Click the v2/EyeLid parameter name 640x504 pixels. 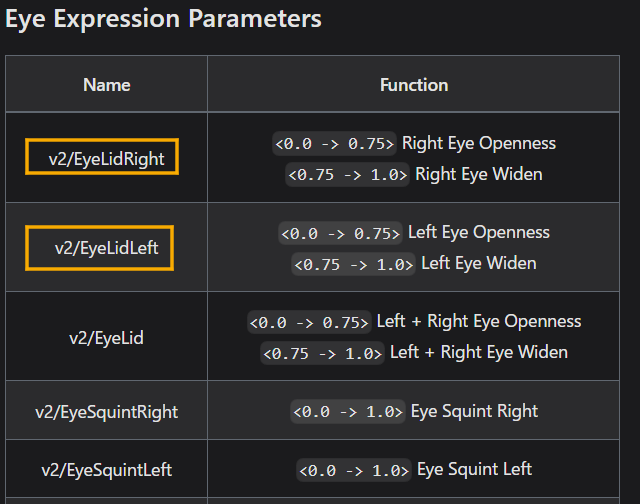(107, 337)
